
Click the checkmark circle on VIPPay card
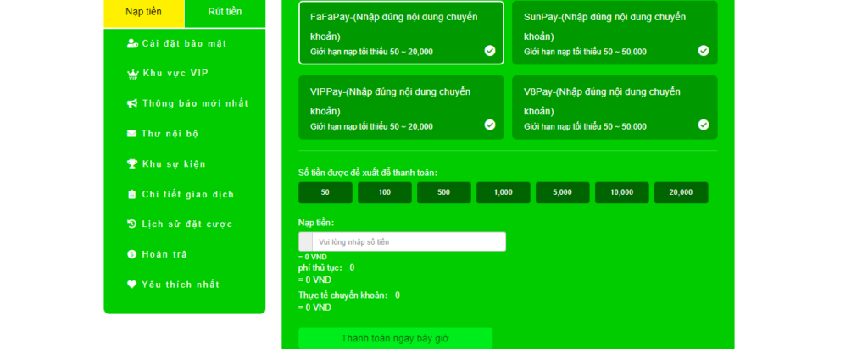490,125
